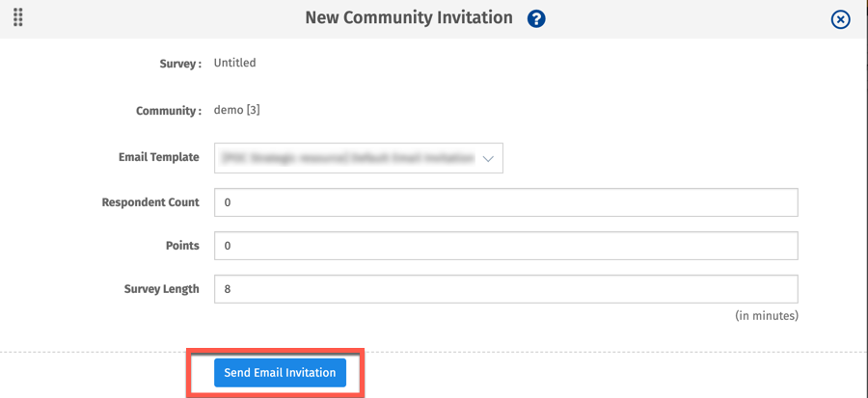Click the dotted drag handle icon
The width and height of the screenshot is (868, 398).
[18, 17]
